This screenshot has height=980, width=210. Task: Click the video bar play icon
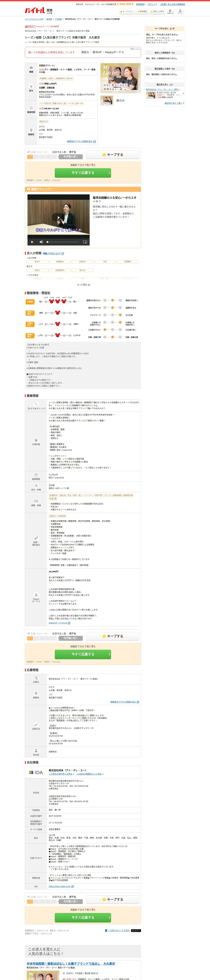[x=32, y=242]
